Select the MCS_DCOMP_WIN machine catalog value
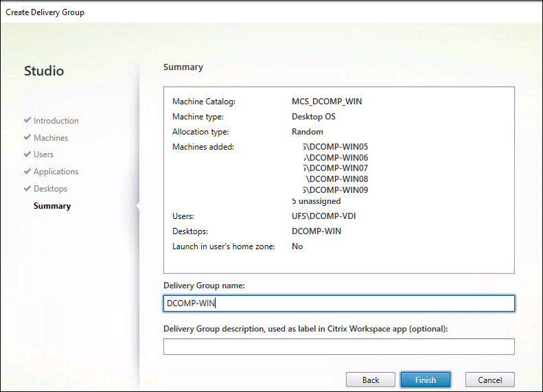The width and height of the screenshot is (543, 392). 326,102
